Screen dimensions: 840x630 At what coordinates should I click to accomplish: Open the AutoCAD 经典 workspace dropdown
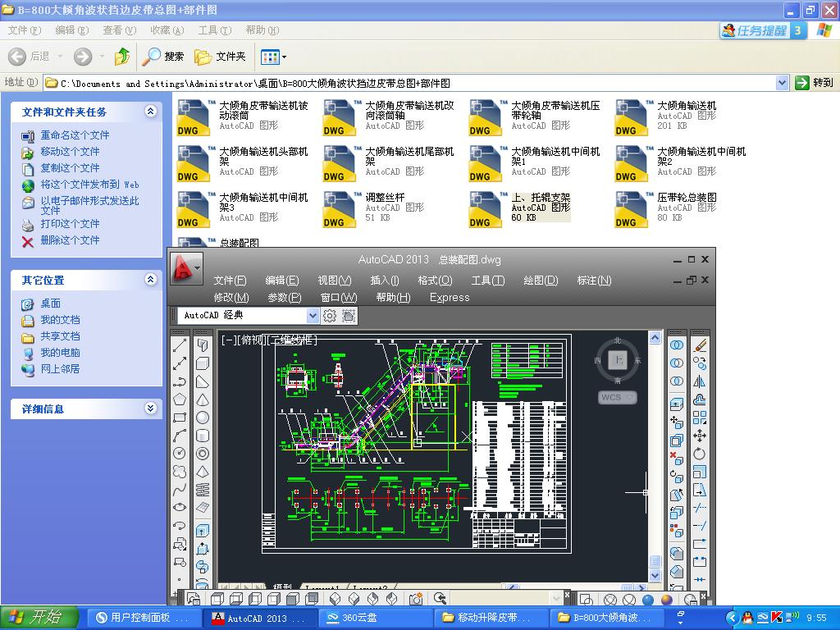click(313, 316)
